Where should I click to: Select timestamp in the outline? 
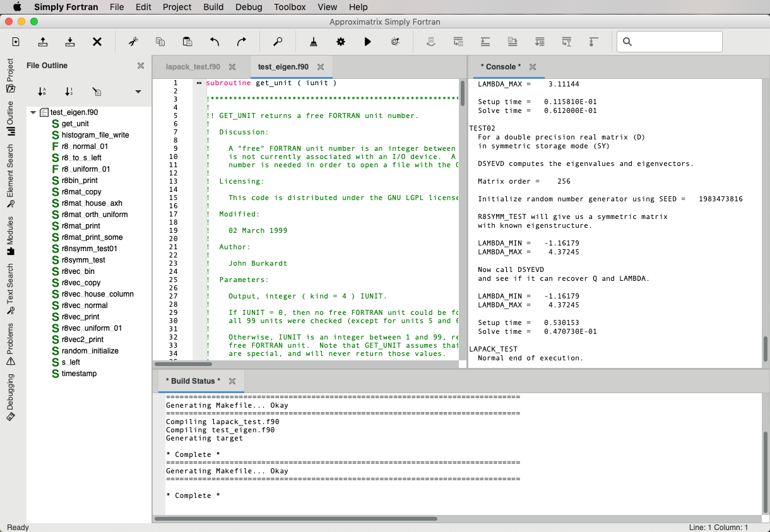point(80,374)
